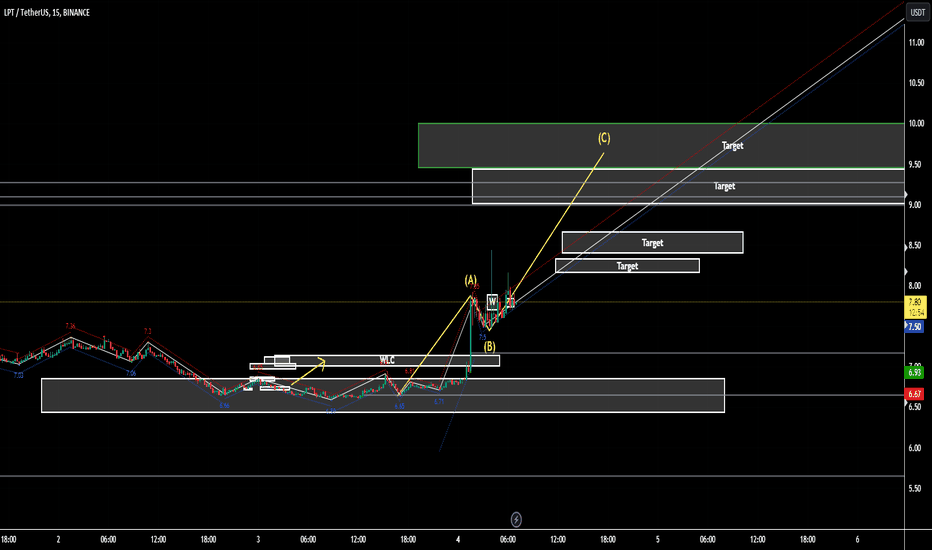The width and height of the screenshot is (932, 550).
Task: Click the 10.00 price axis label
Action: click(916, 123)
